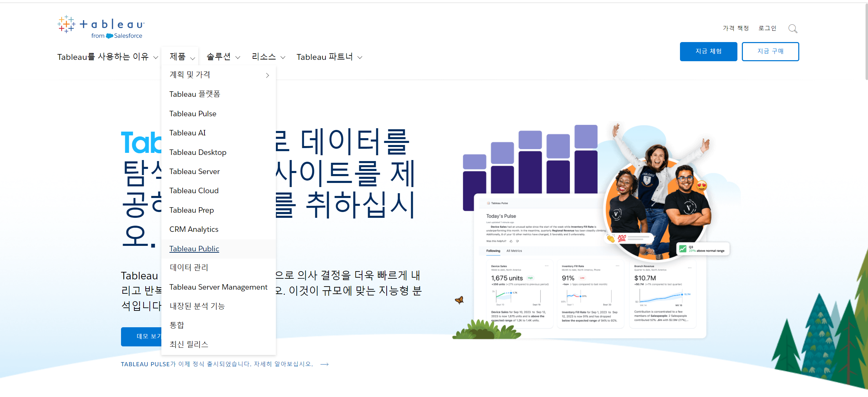This screenshot has height=397, width=868.
Task: Select Tableau 플랫폼 menu item
Action: (219, 94)
